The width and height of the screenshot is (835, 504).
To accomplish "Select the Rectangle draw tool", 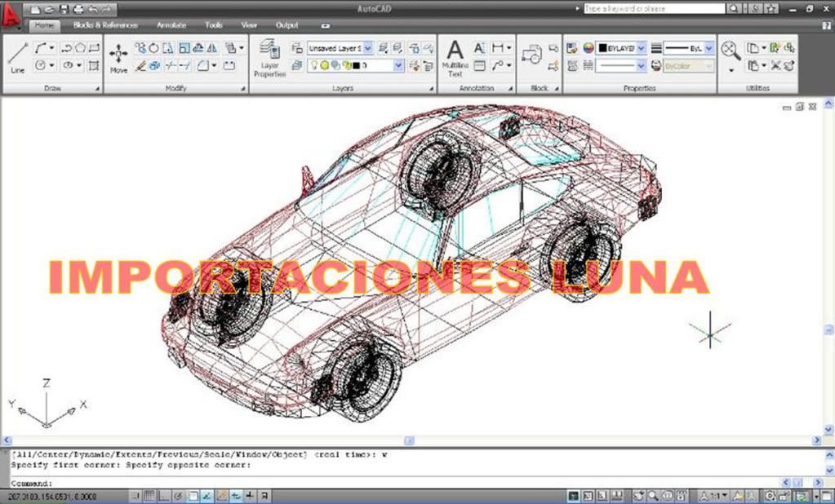I will click(94, 48).
